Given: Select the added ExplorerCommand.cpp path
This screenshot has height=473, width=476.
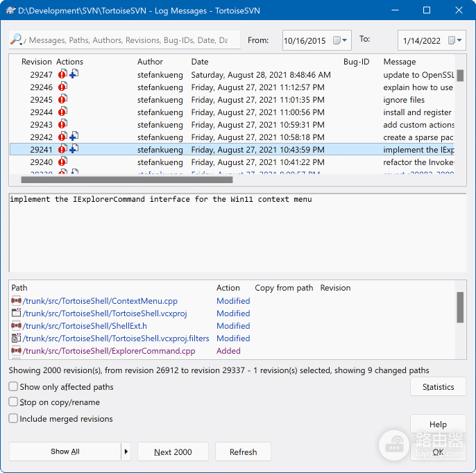Looking at the screenshot, I should [109, 350].
